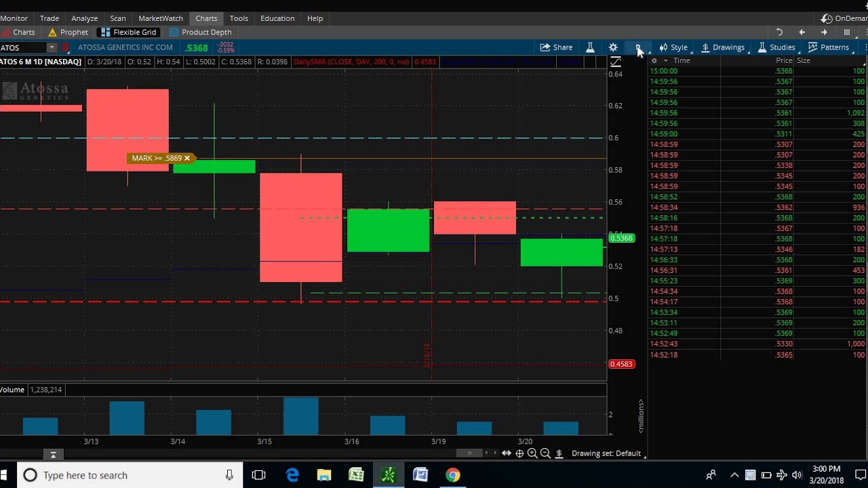Open the Share menu
The image size is (868, 488).
click(556, 47)
